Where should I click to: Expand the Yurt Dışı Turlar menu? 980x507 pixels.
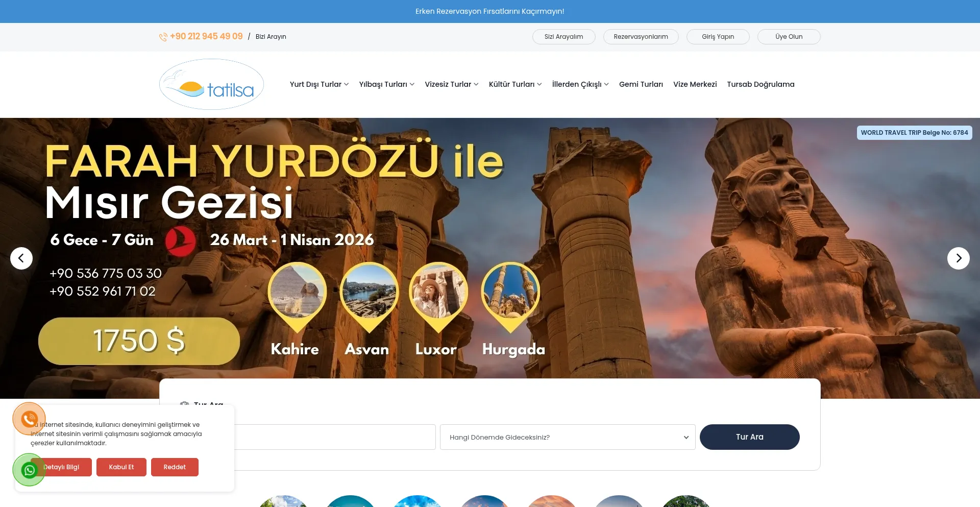click(319, 84)
